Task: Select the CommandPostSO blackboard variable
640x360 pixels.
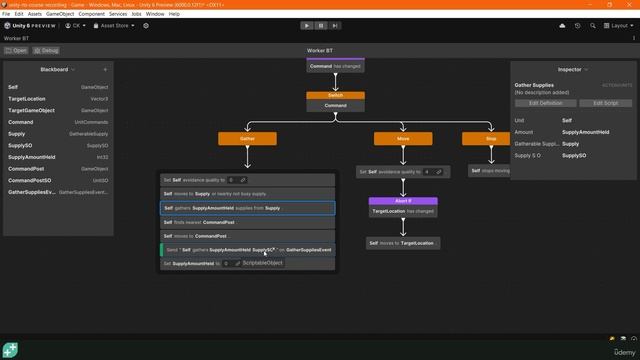Action: pyautogui.click(x=58, y=180)
